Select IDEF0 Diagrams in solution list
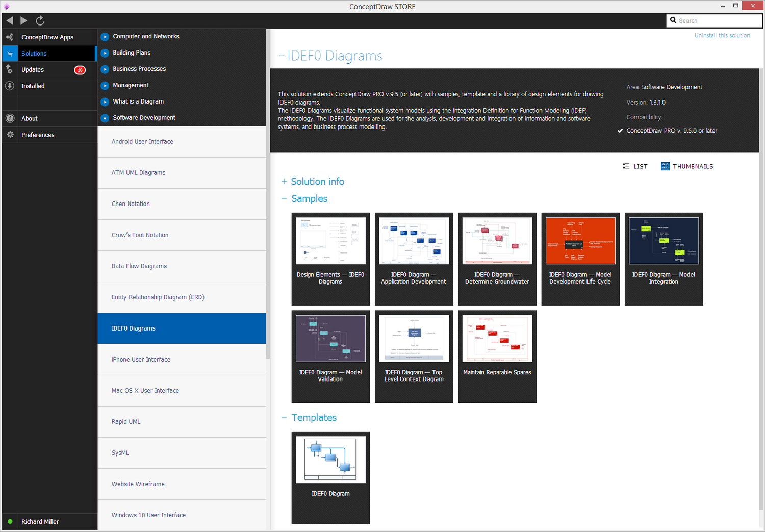765x532 pixels. (x=182, y=328)
